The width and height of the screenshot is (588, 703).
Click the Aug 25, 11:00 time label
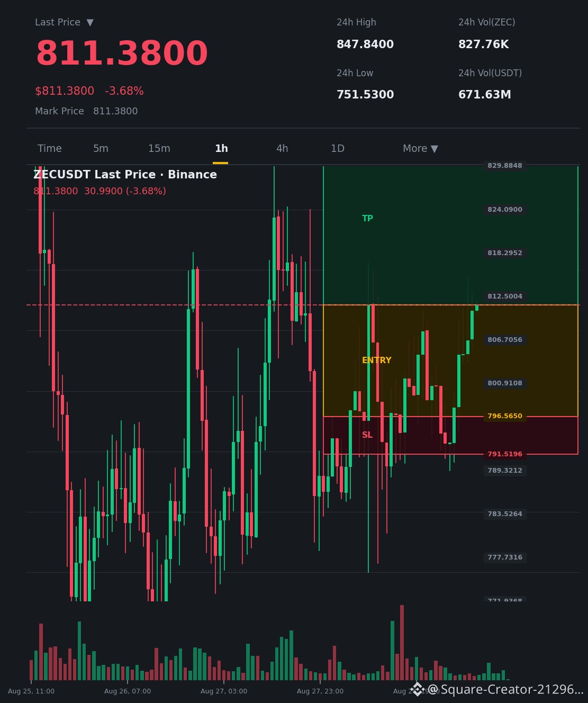tap(31, 691)
